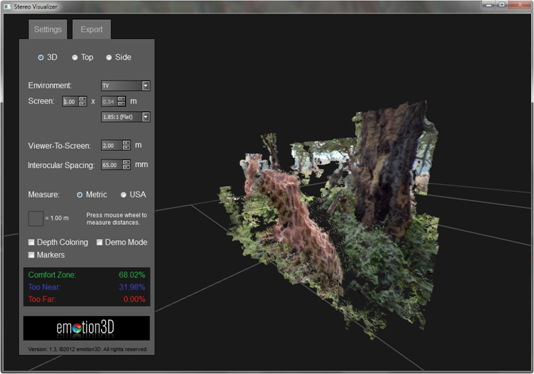Decrease Viewer-To-Screen distance with down arrow
Viewport: 534px width, 374px height.
click(x=126, y=148)
